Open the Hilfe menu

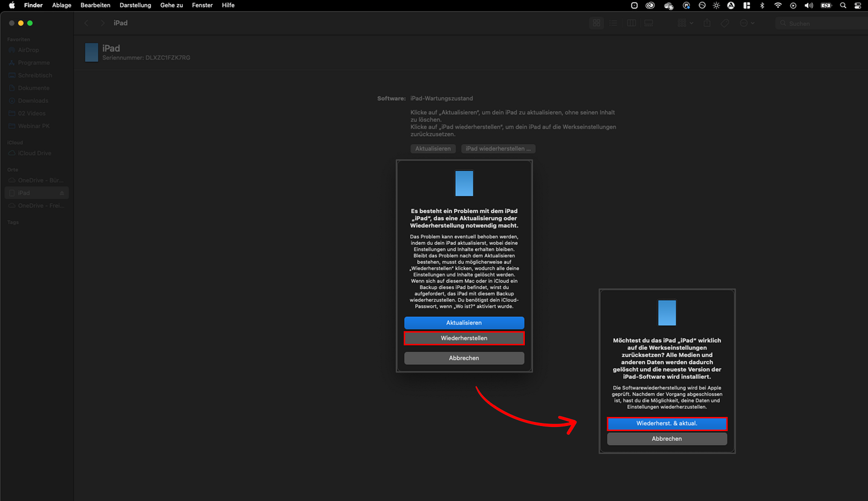228,5
